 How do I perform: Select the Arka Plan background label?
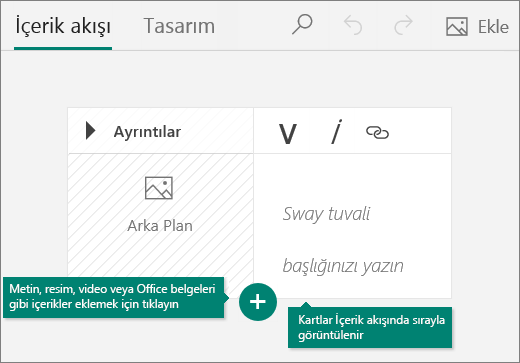(160, 226)
